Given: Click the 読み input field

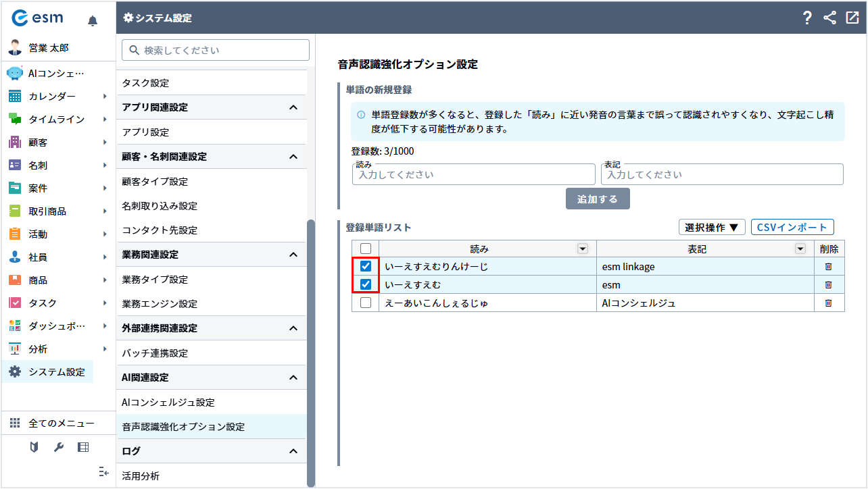Looking at the screenshot, I should pos(473,174).
